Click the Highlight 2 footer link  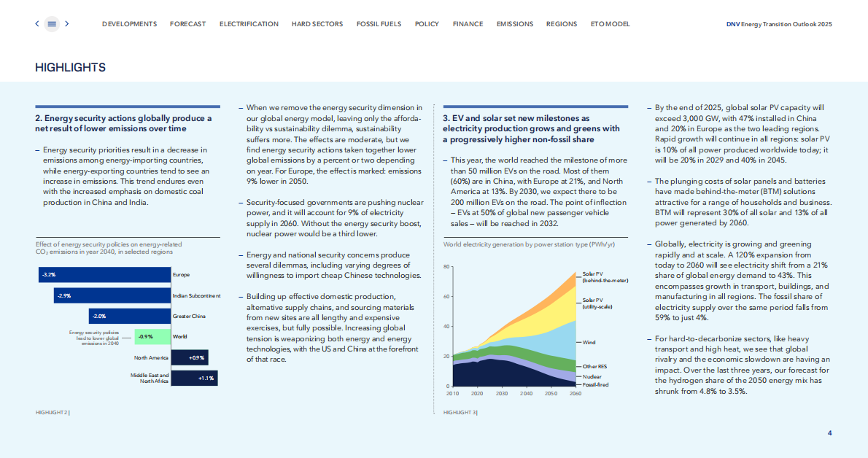point(53,413)
